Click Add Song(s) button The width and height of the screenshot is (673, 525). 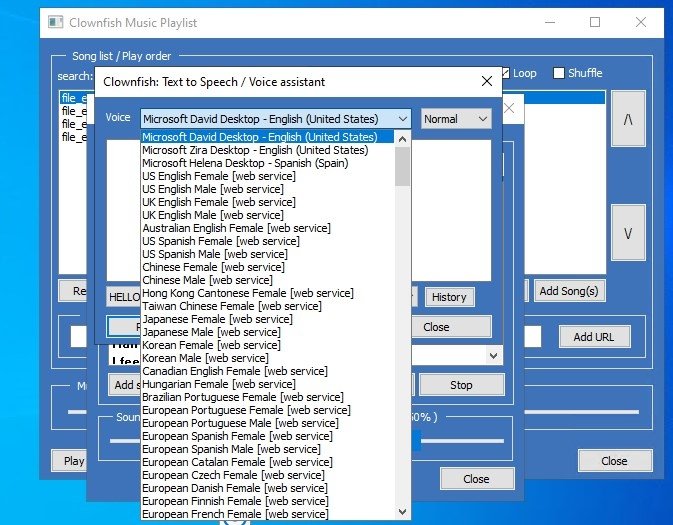tap(569, 291)
